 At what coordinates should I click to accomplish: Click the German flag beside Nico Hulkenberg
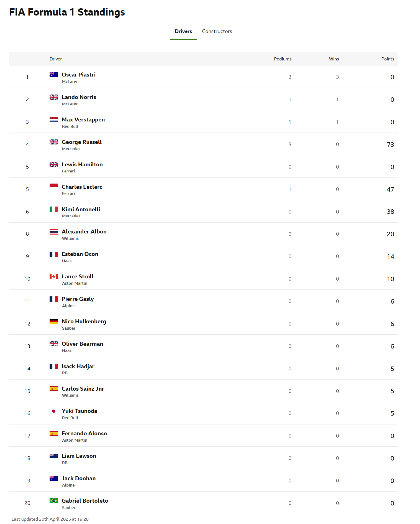(x=54, y=321)
